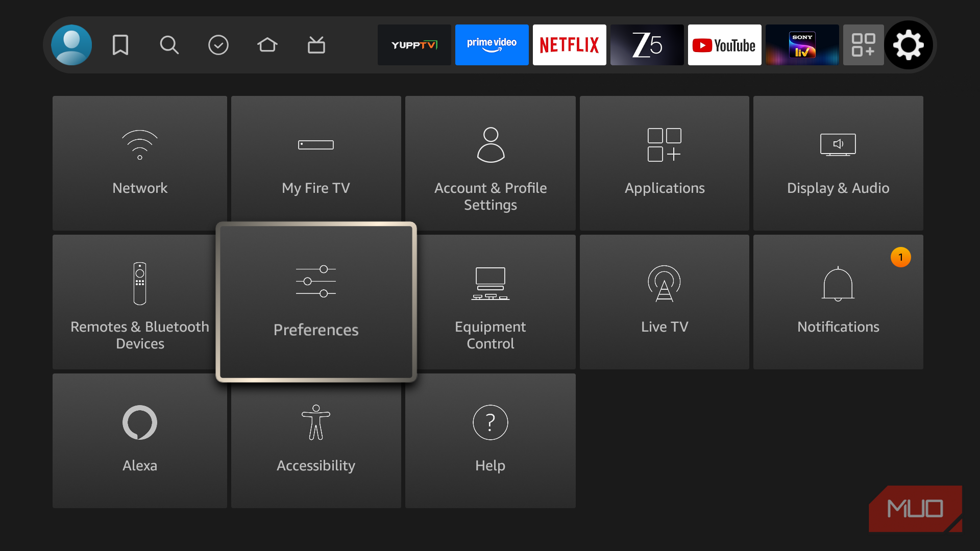Open the user profile avatar

71,45
